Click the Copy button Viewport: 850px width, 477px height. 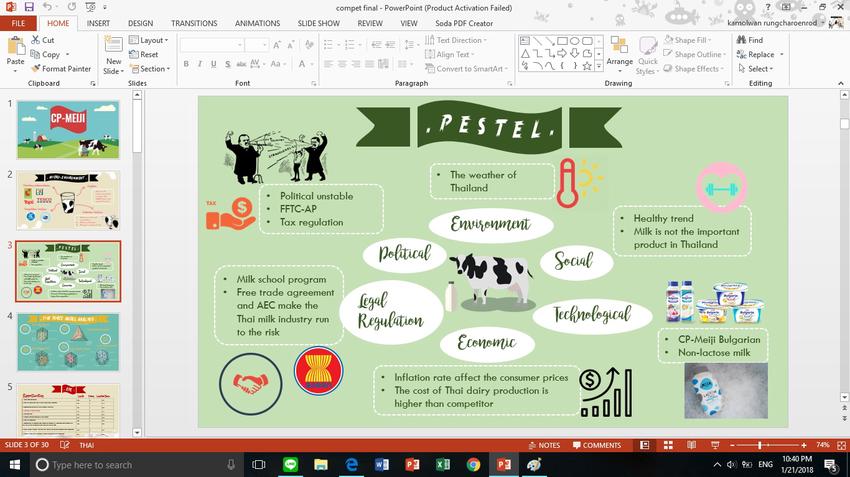[x=46, y=54]
